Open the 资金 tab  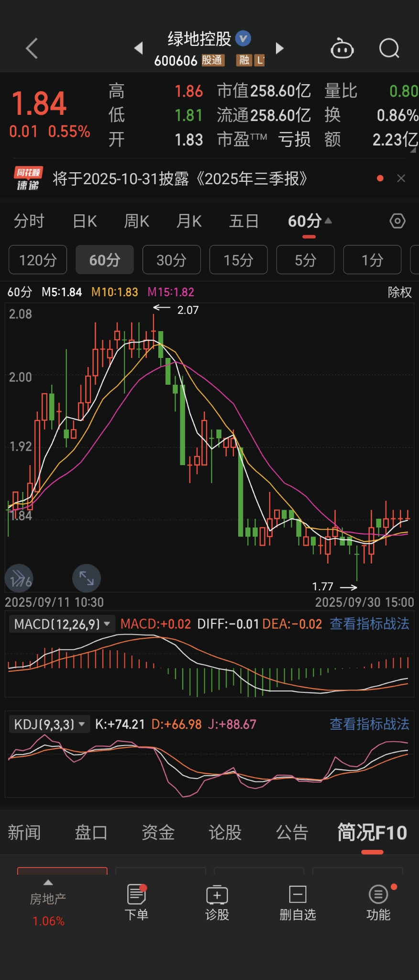(x=158, y=832)
